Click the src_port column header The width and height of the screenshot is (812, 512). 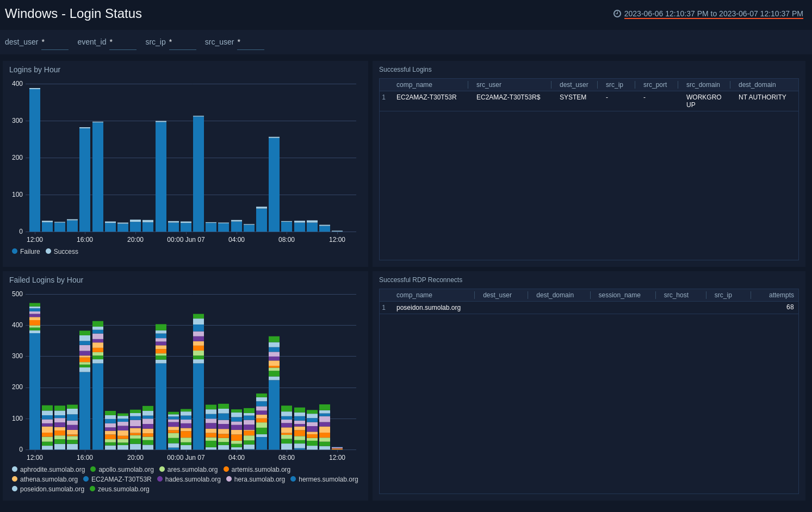point(655,85)
